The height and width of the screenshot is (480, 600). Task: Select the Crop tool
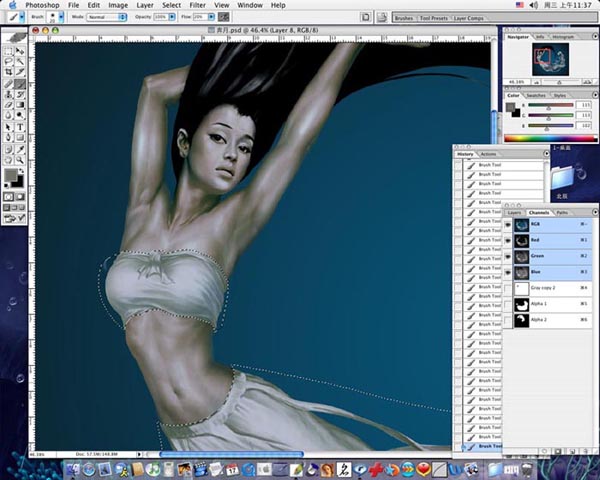pyautogui.click(x=9, y=72)
